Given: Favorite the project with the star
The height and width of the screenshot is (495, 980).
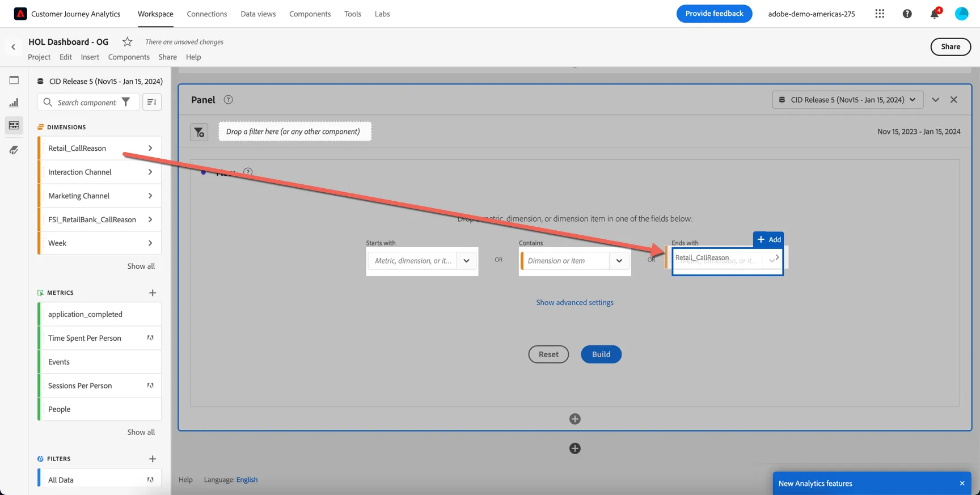Looking at the screenshot, I should tap(127, 42).
